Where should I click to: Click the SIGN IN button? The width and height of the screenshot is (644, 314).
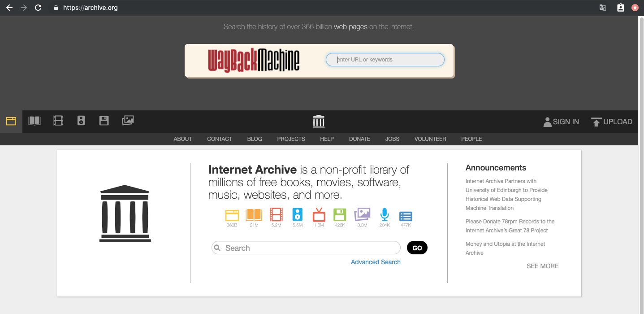(561, 122)
